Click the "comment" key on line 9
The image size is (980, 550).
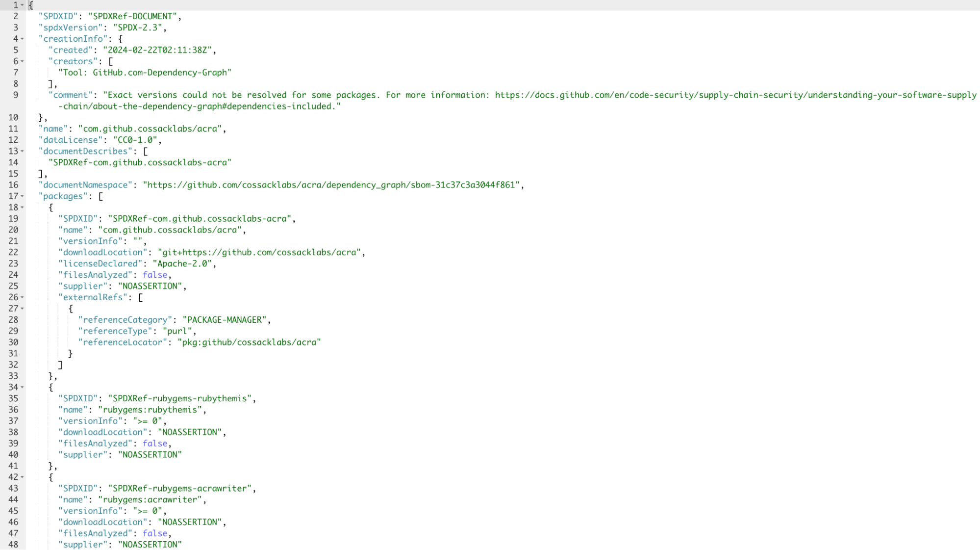coord(71,95)
